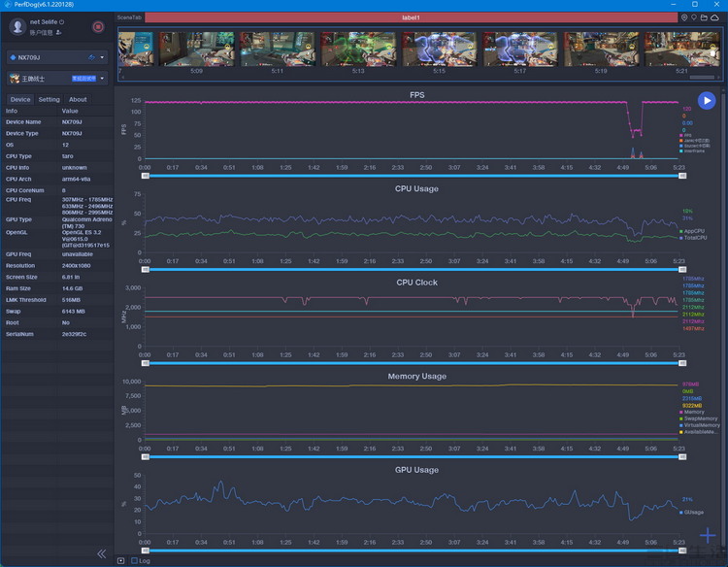
Task: Click the blue play button beside the FPS chart
Action: 707,100
